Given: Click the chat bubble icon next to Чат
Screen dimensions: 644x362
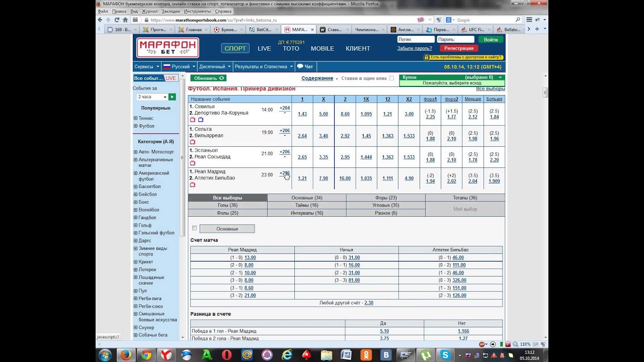Looking at the screenshot, I should (300, 66).
